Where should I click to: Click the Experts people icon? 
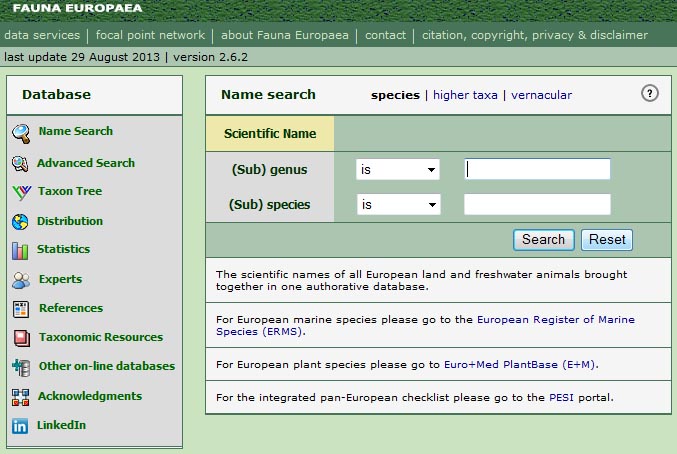[x=21, y=280]
